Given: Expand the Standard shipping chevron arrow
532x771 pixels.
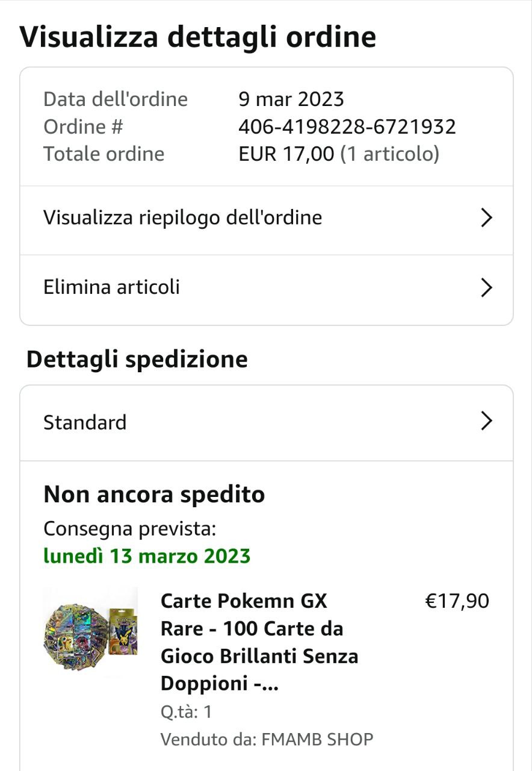Looking at the screenshot, I should (x=486, y=422).
